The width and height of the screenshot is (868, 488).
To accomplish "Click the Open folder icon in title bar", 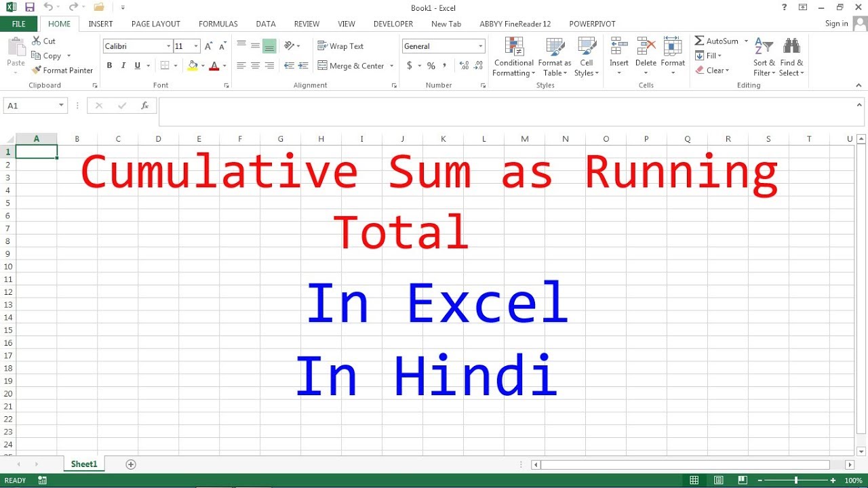I will [x=99, y=7].
